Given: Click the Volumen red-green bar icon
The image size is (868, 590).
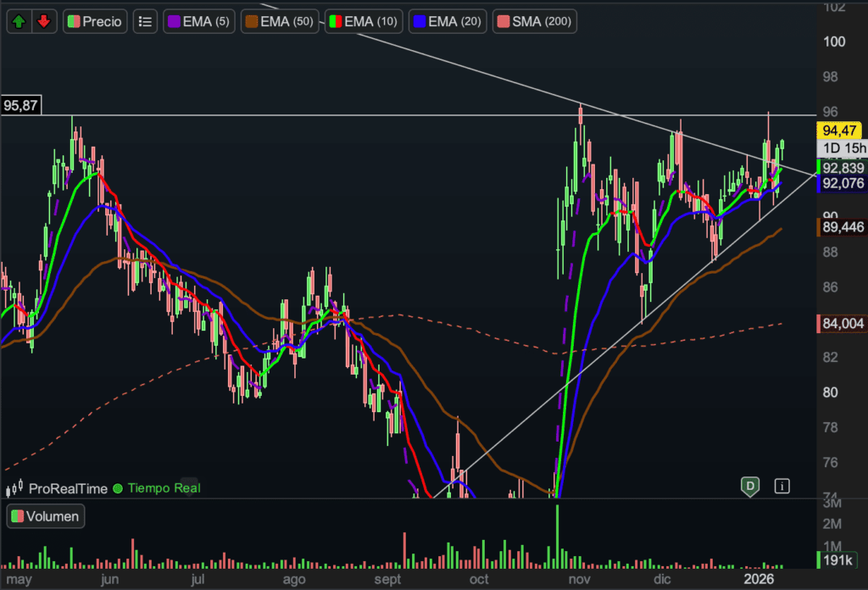Looking at the screenshot, I should click(x=17, y=516).
